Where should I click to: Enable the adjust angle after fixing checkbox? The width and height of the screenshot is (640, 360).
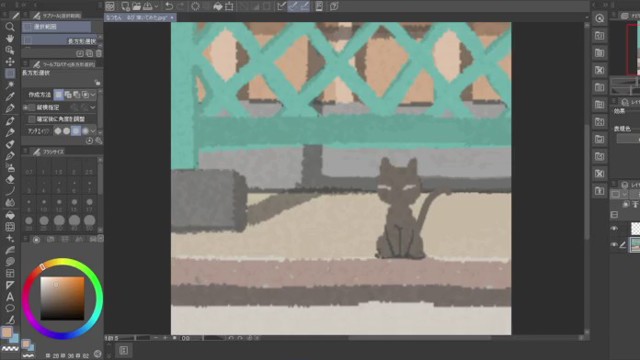click(32, 119)
